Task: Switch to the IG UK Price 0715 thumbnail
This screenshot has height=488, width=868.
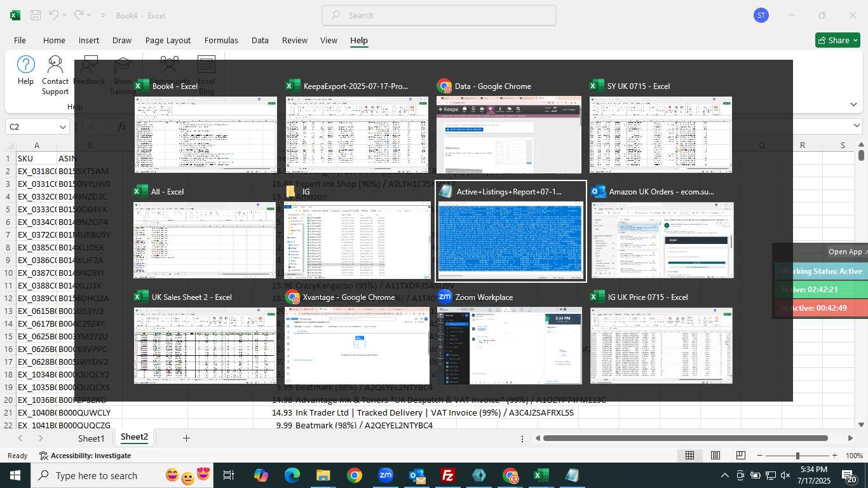Action: [x=661, y=346]
